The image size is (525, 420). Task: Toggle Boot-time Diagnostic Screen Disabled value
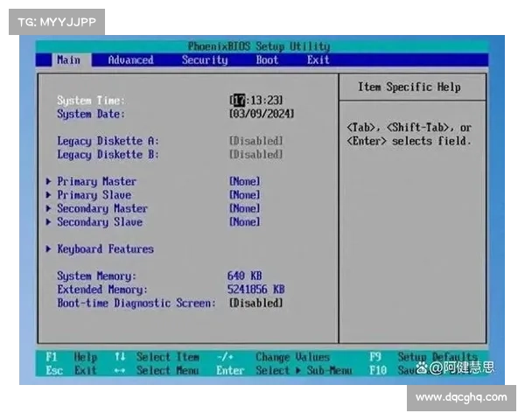255,303
